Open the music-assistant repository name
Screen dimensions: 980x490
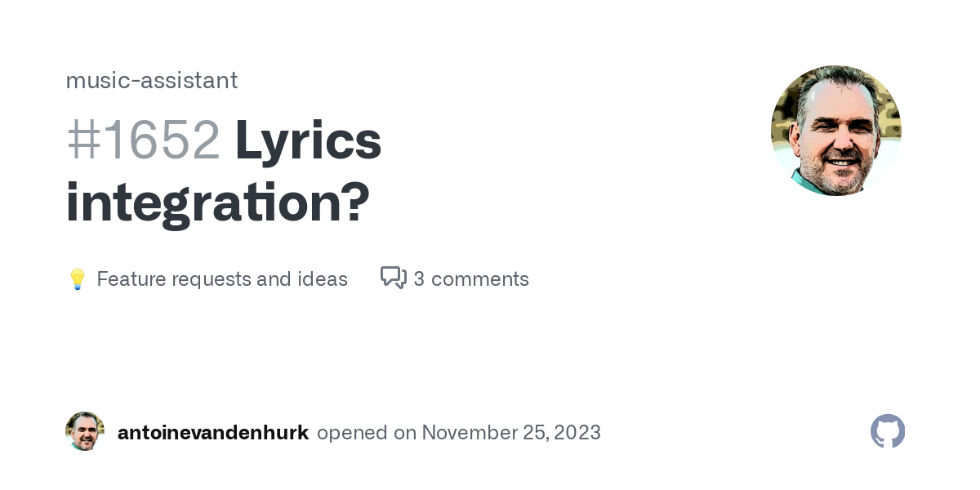(x=152, y=80)
